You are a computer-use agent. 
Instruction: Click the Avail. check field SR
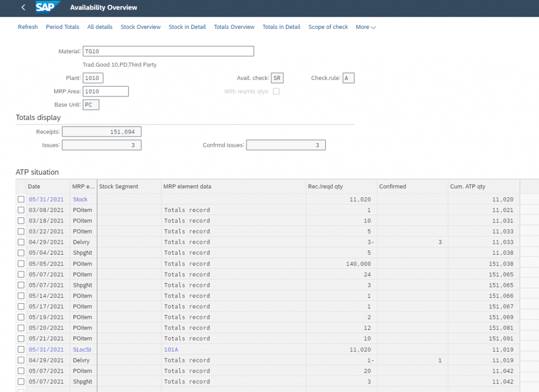point(277,78)
